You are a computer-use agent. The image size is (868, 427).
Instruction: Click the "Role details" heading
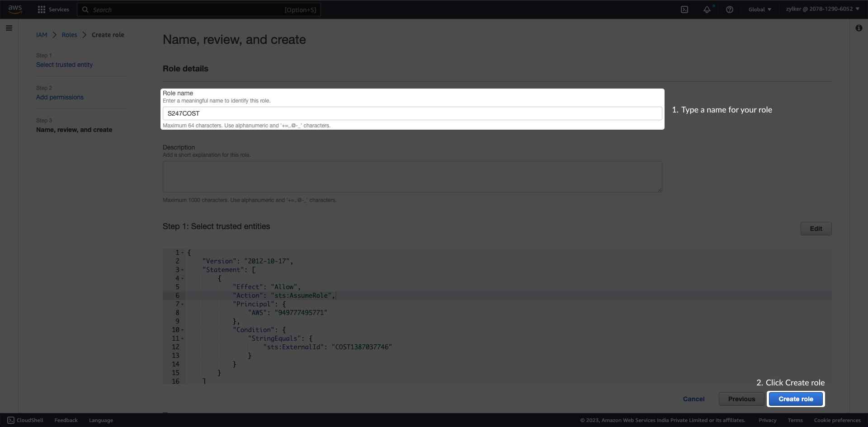185,69
